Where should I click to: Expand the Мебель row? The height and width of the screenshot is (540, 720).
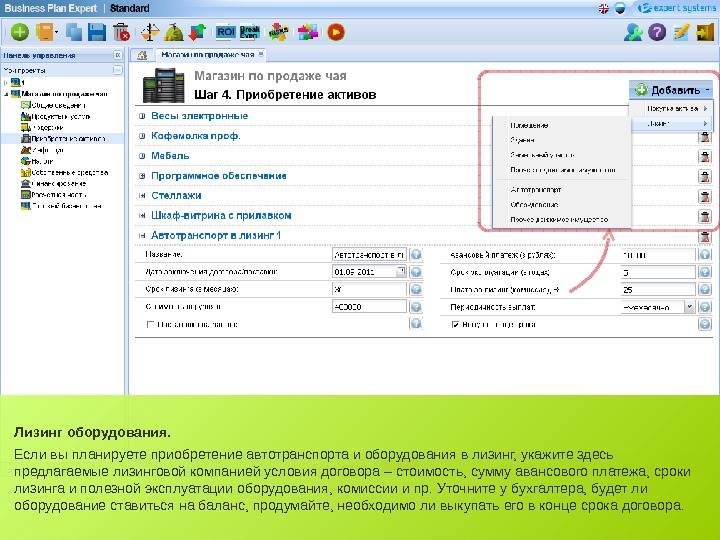[x=142, y=156]
